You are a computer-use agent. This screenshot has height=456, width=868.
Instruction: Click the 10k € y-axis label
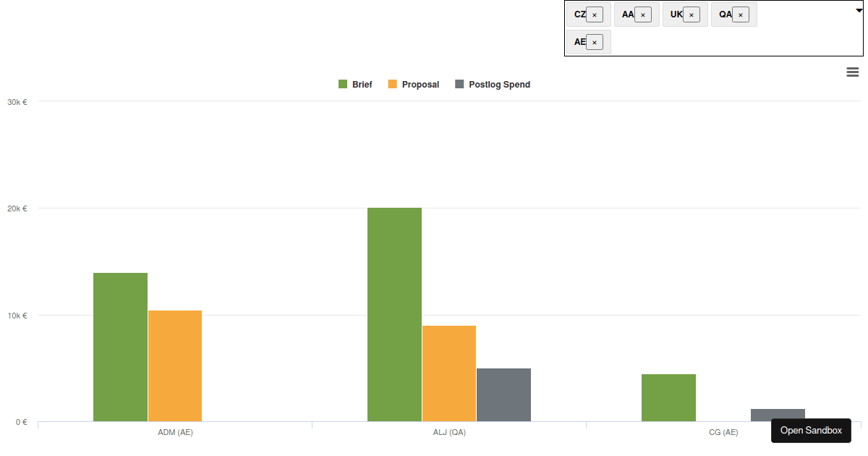point(17,316)
